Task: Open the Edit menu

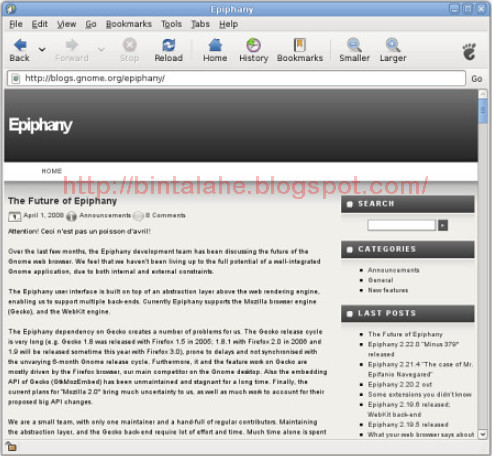Action: coord(40,24)
